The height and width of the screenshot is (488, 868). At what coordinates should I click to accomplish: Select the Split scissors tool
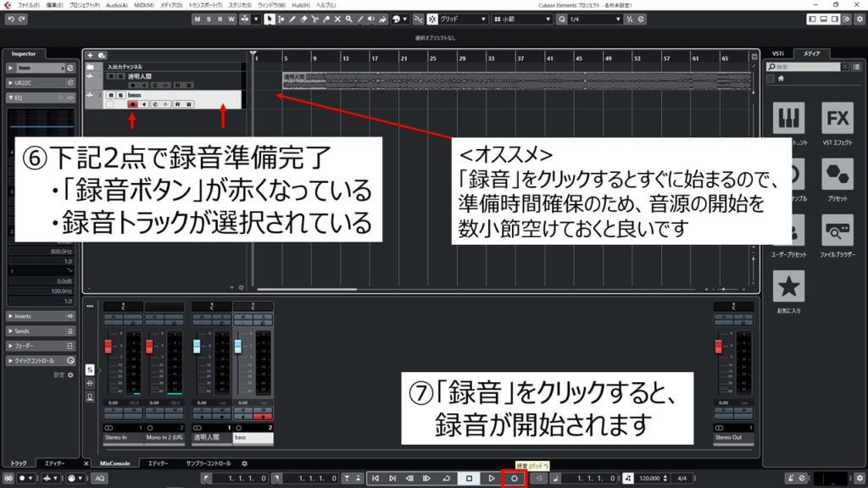coord(315,19)
